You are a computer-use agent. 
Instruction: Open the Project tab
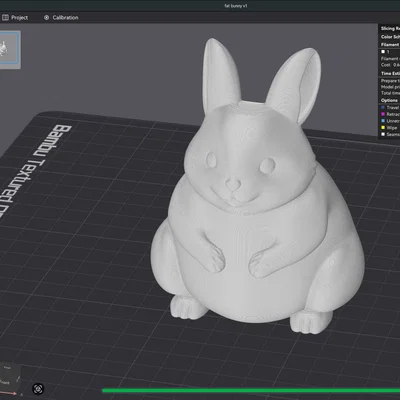[15, 18]
